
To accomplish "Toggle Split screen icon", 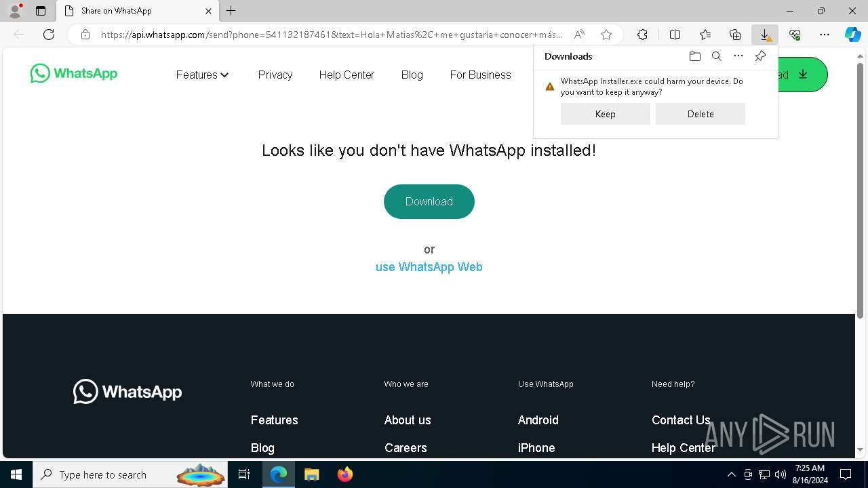I will click(675, 35).
